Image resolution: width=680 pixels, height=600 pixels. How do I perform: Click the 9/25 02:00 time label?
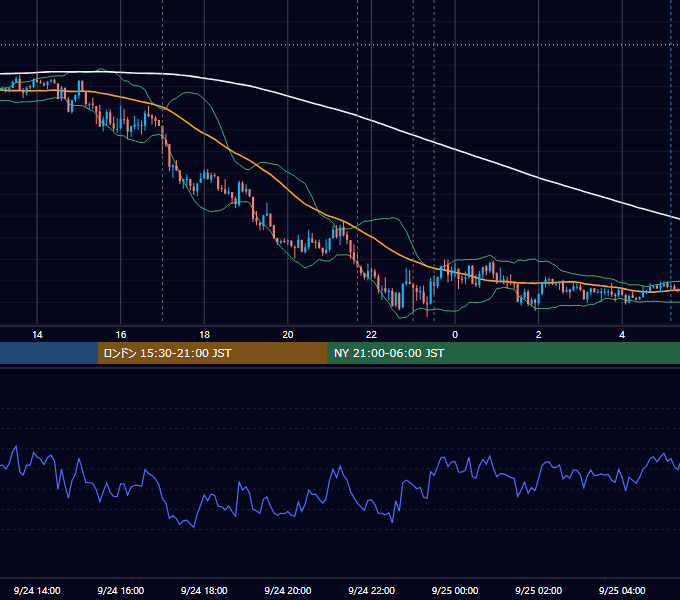pos(538,590)
